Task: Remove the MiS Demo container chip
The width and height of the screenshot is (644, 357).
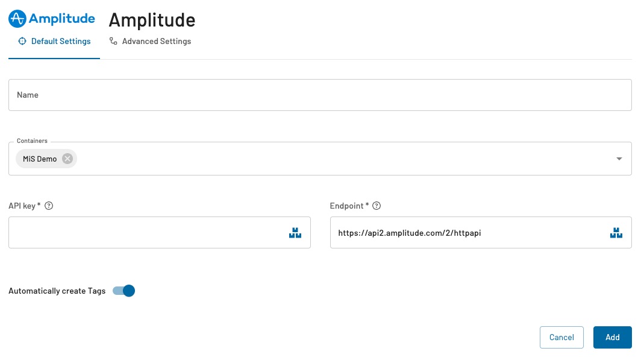Action: (67, 159)
